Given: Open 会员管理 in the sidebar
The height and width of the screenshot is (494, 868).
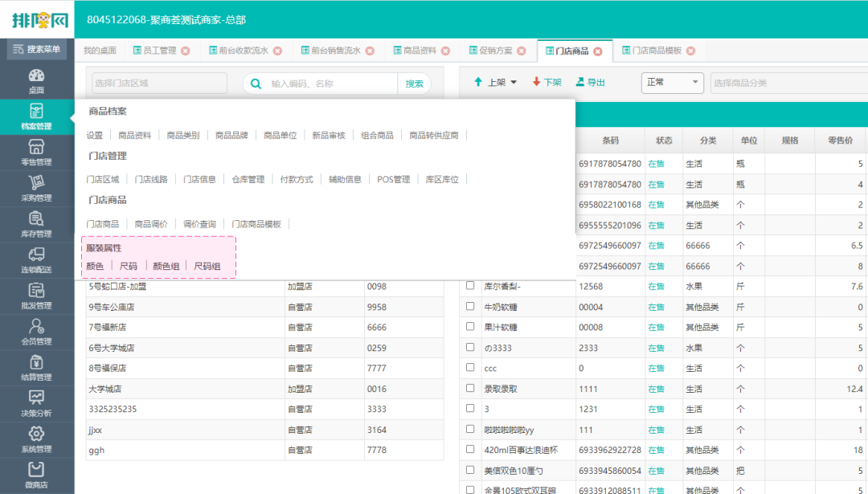Looking at the screenshot, I should coord(36,331).
